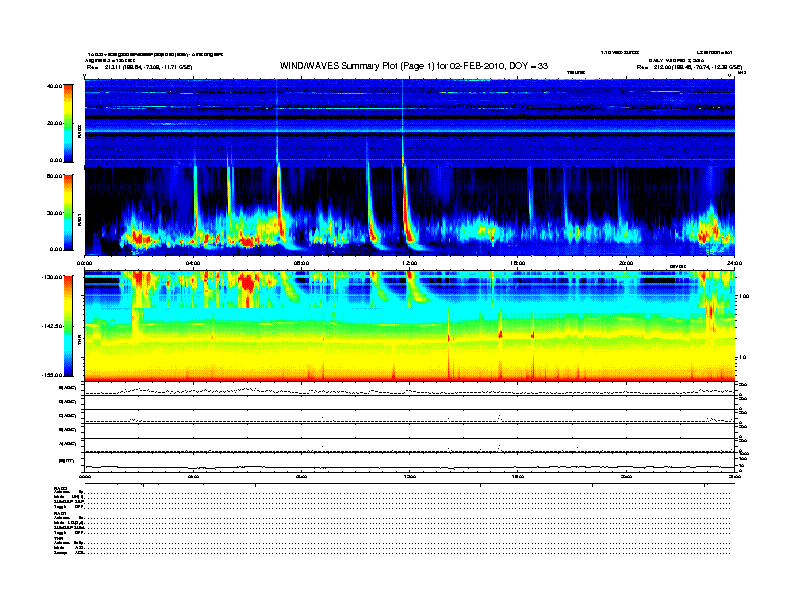
Task: Click the RAD2 Toggle OFF status row
Action: 392,506
